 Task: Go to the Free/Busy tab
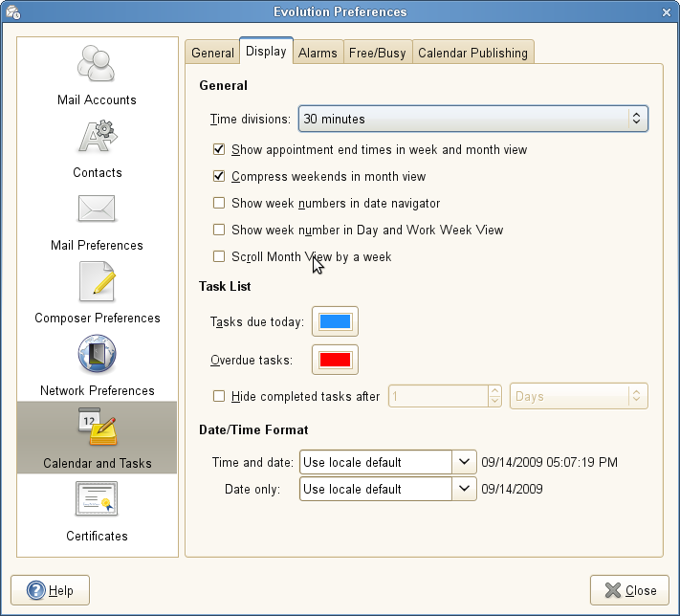378,53
